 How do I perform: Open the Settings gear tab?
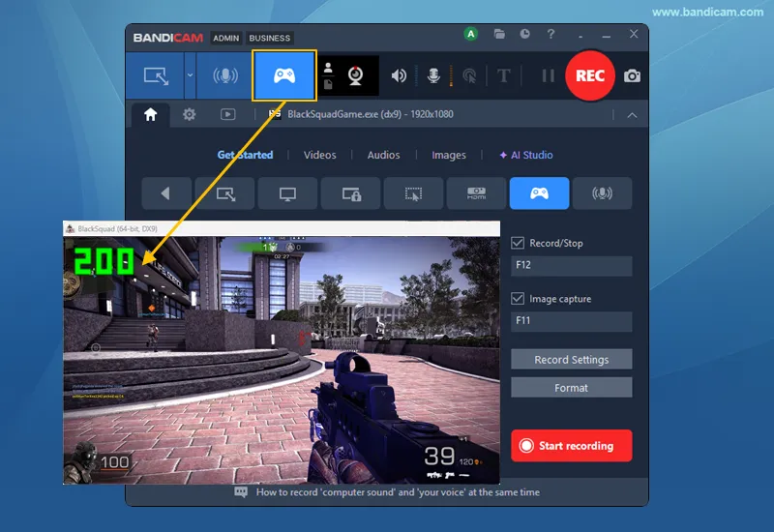click(x=189, y=114)
